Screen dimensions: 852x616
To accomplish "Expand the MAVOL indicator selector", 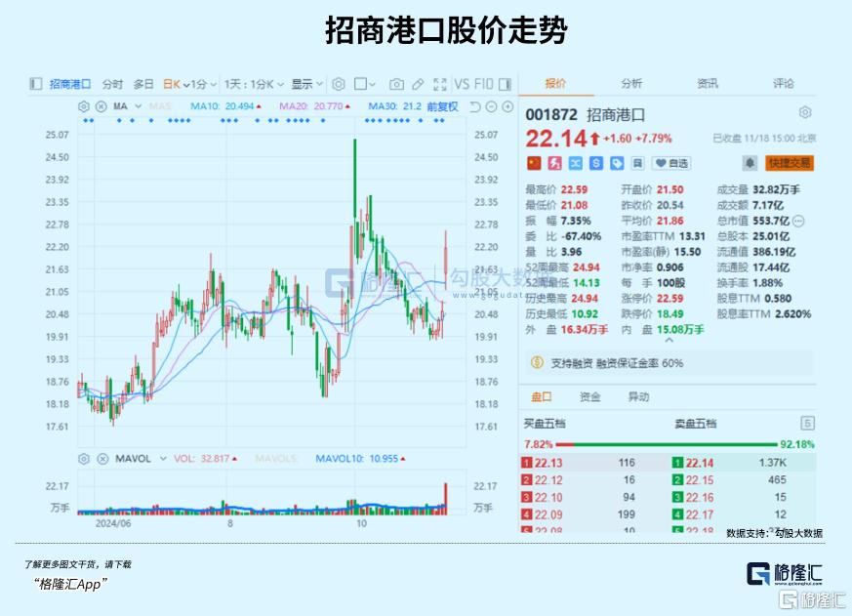I will click(x=163, y=459).
